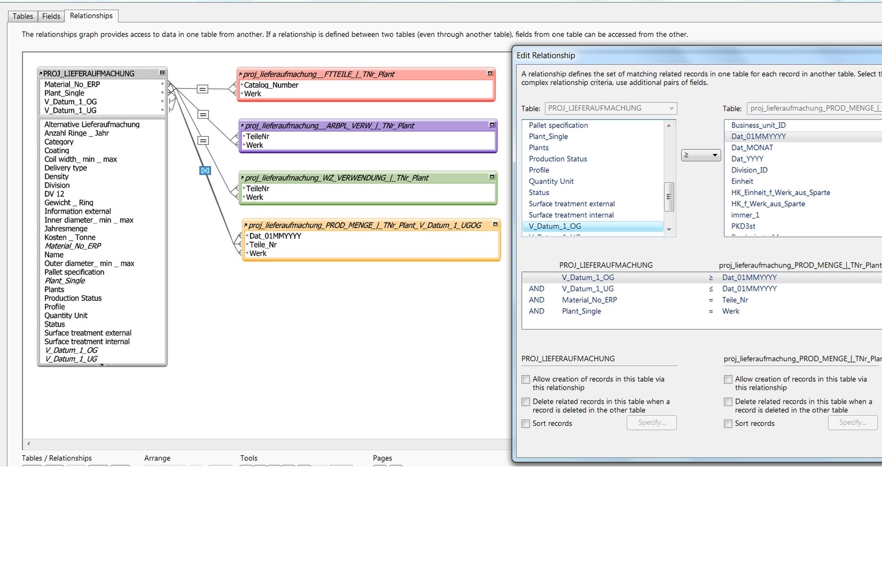882x588 pixels.
Task: Click arrow icon on orange PROD_MENGE header
Action: click(x=245, y=225)
